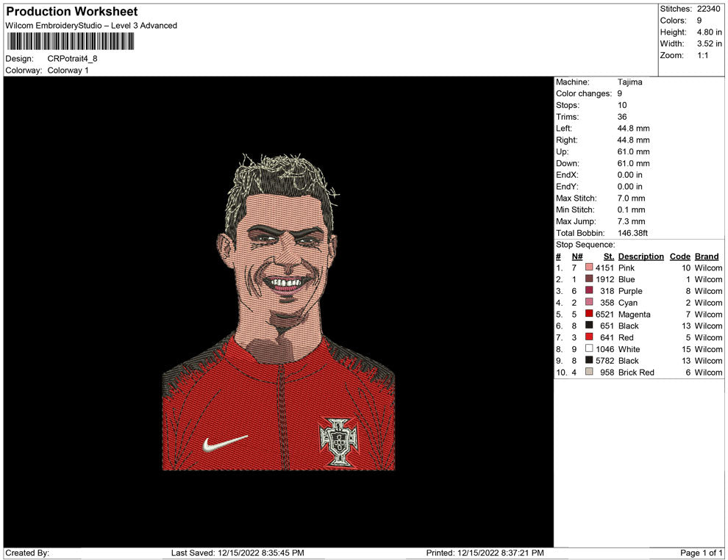This screenshot has width=728, height=560.
Task: Select the Colorway 1 value
Action: coord(68,70)
